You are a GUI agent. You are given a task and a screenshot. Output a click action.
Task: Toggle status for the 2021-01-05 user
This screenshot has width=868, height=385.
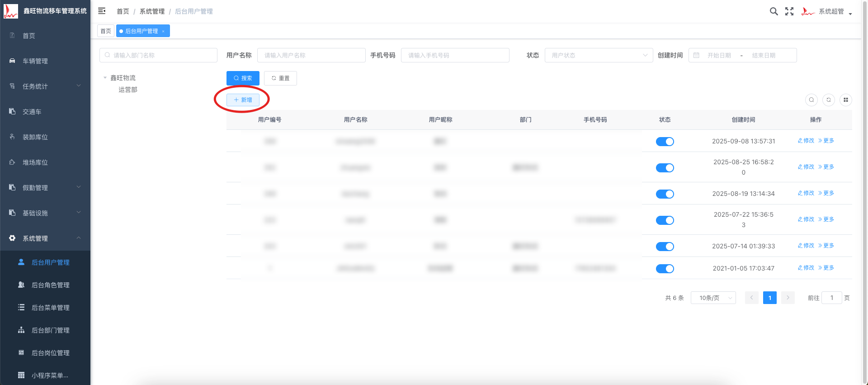[665, 269]
